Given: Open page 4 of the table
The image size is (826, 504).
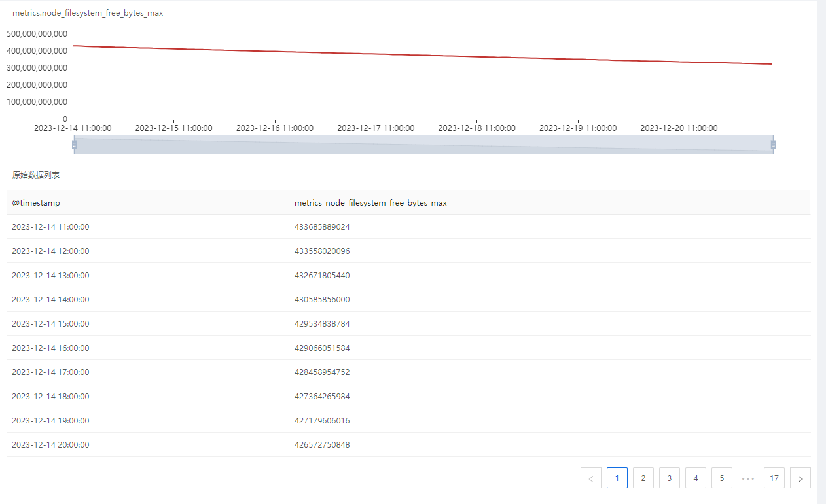Looking at the screenshot, I should [695, 478].
